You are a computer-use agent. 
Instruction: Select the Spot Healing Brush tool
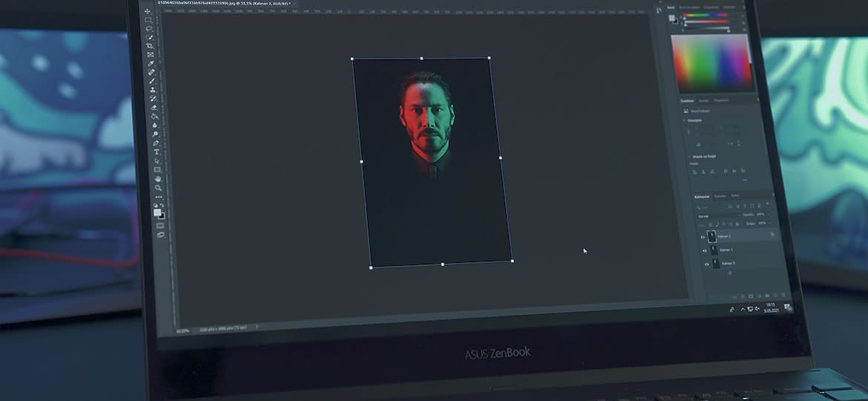151,72
